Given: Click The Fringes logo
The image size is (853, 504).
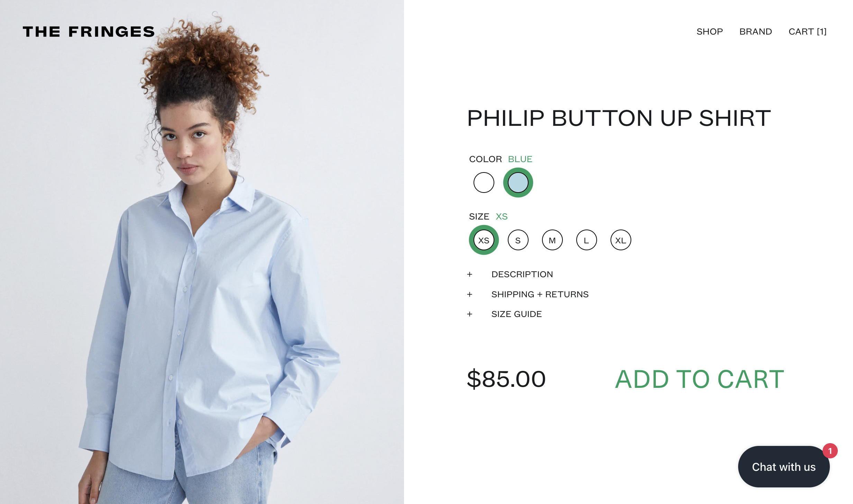Looking at the screenshot, I should 89,31.
